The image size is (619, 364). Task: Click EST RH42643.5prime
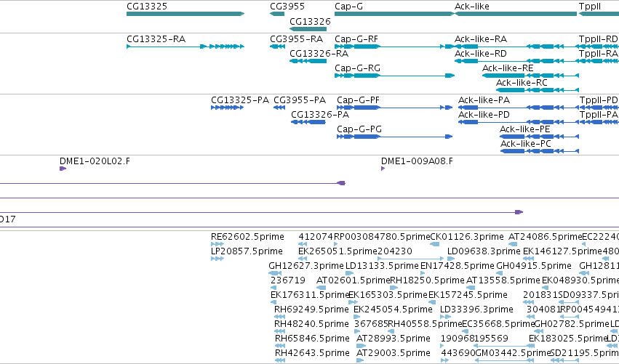pos(312,353)
